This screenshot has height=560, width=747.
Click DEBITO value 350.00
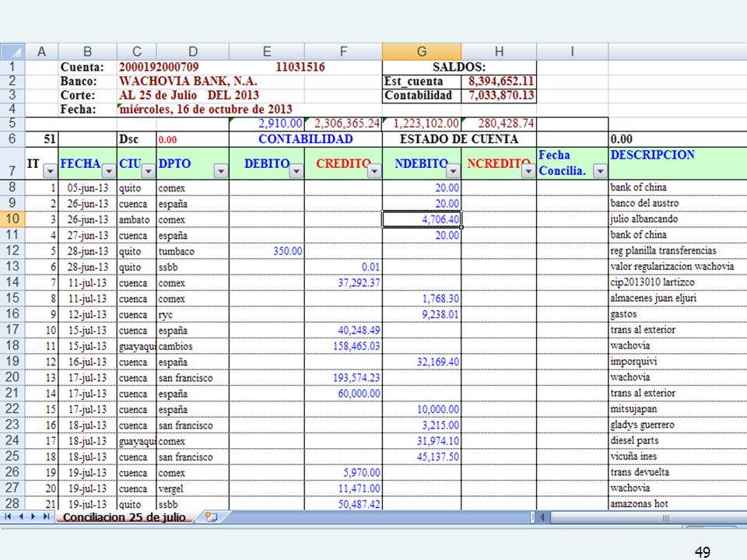click(267, 251)
